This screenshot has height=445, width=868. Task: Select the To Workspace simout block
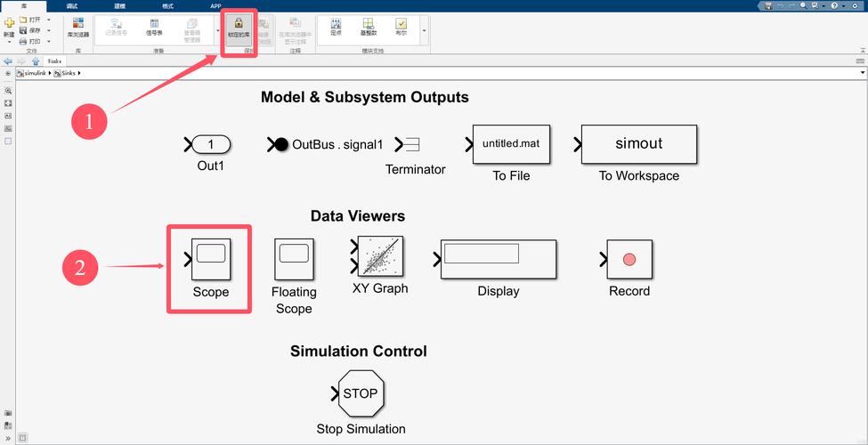coord(638,144)
